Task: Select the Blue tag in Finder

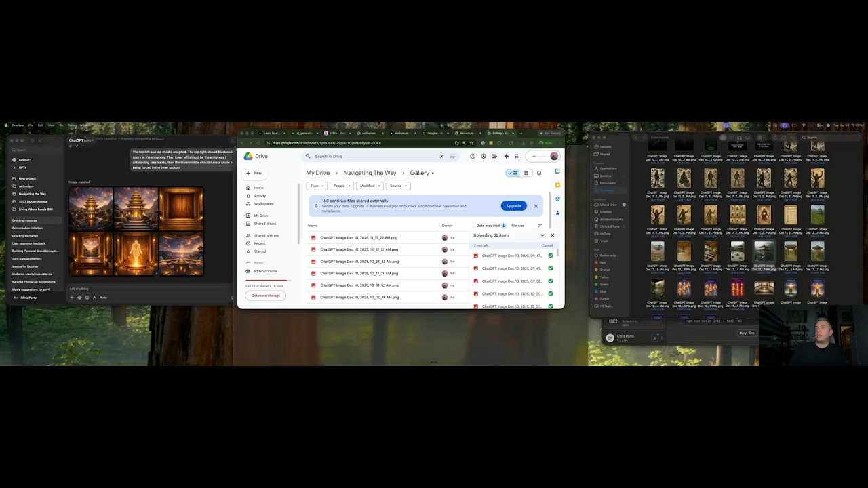Action: click(x=603, y=291)
